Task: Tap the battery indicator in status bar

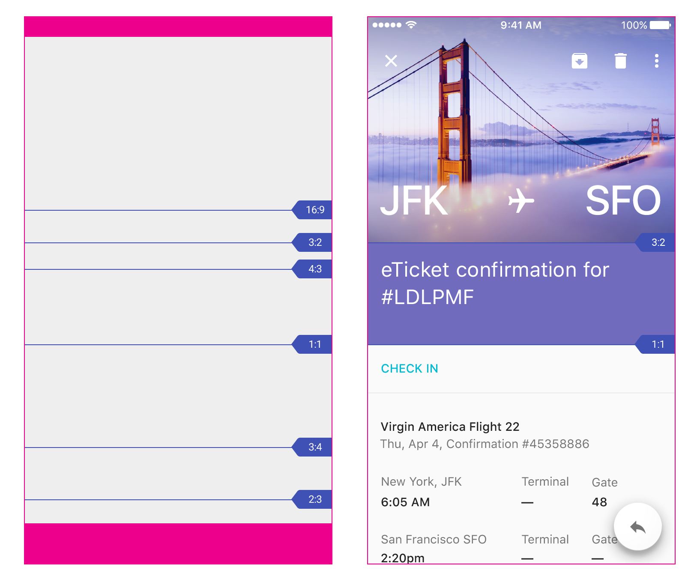Action: pyautogui.click(x=660, y=25)
